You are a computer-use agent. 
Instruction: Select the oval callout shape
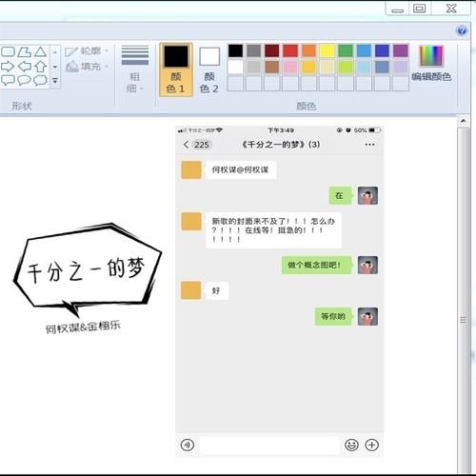[x=24, y=80]
